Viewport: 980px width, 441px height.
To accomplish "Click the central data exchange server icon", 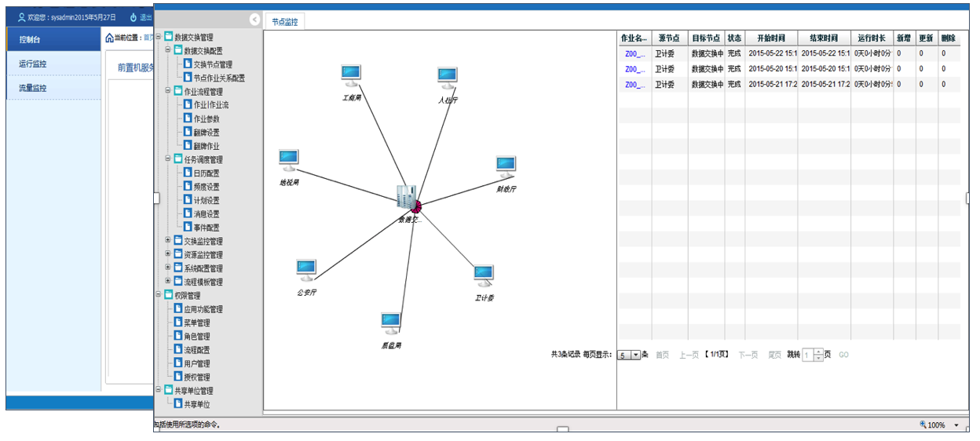I will pyautogui.click(x=408, y=198).
